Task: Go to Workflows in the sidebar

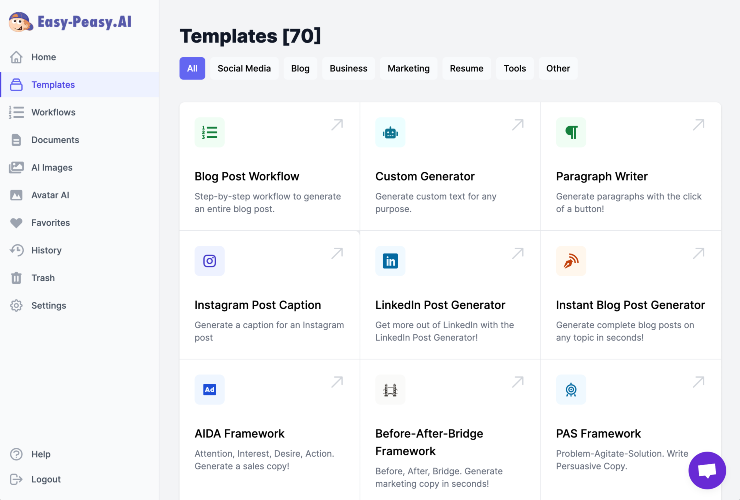Action: click(x=53, y=112)
